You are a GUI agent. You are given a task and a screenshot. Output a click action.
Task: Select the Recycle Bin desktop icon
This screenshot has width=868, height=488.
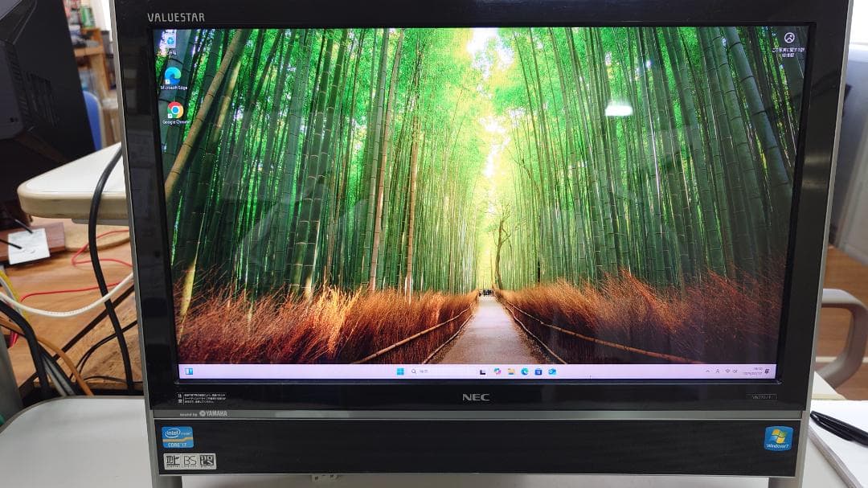(x=171, y=40)
